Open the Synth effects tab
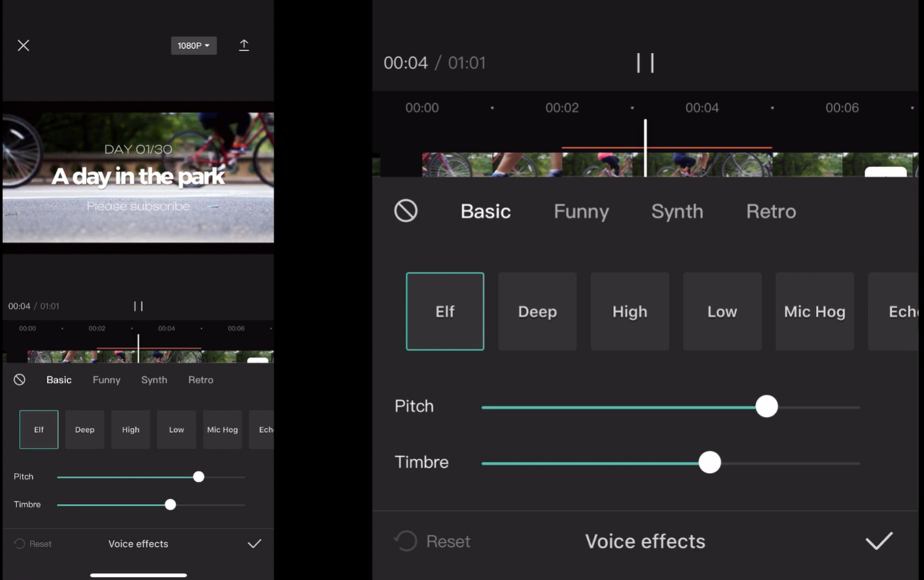 pyautogui.click(x=677, y=211)
